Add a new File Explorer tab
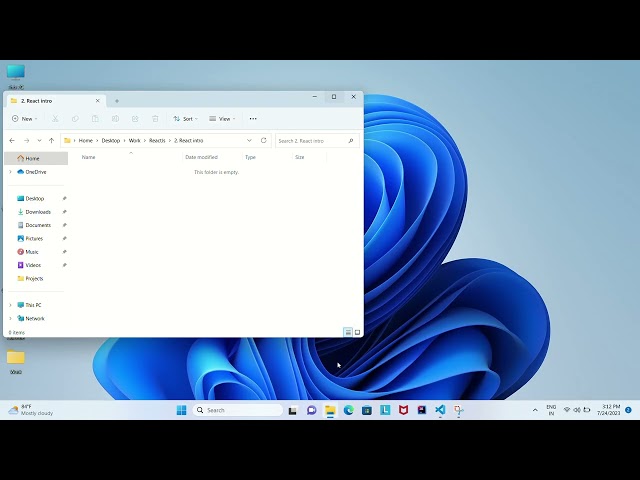 pyautogui.click(x=117, y=101)
